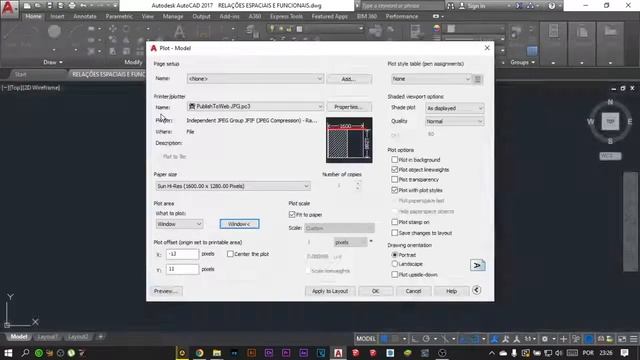This screenshot has height=360, width=640.
Task: Uncheck Fit to paper option
Action: 292,214
